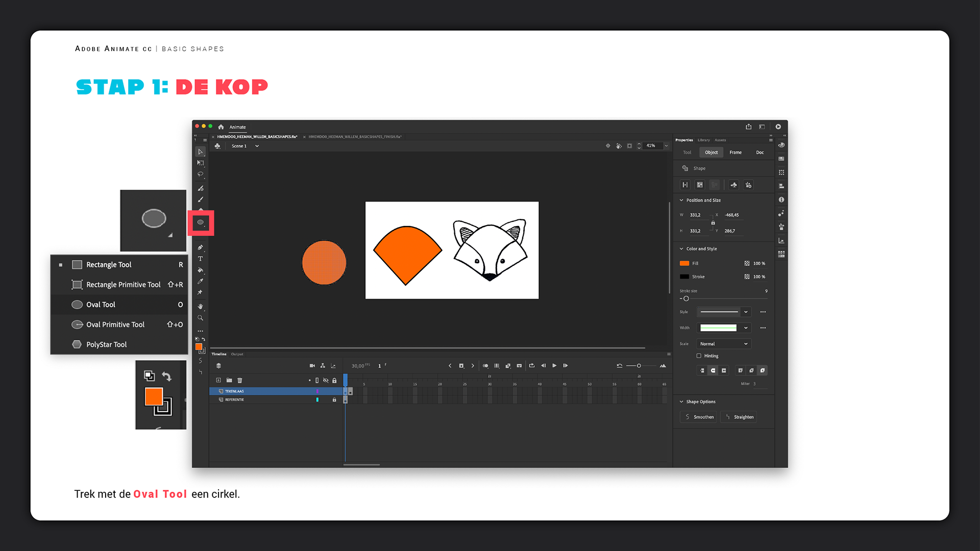This screenshot has height=551, width=980.
Task: Activate the Hand tool
Action: tap(201, 307)
